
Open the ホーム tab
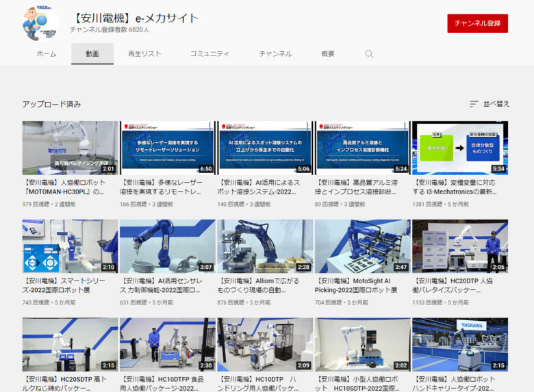(47, 54)
